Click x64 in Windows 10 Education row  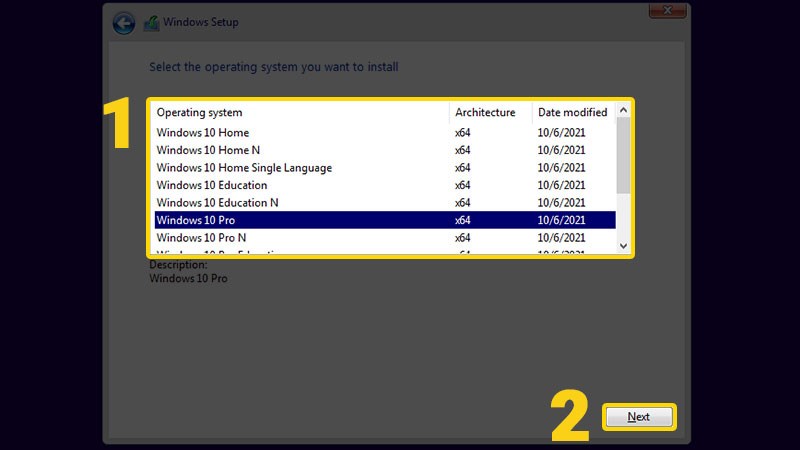click(x=463, y=185)
